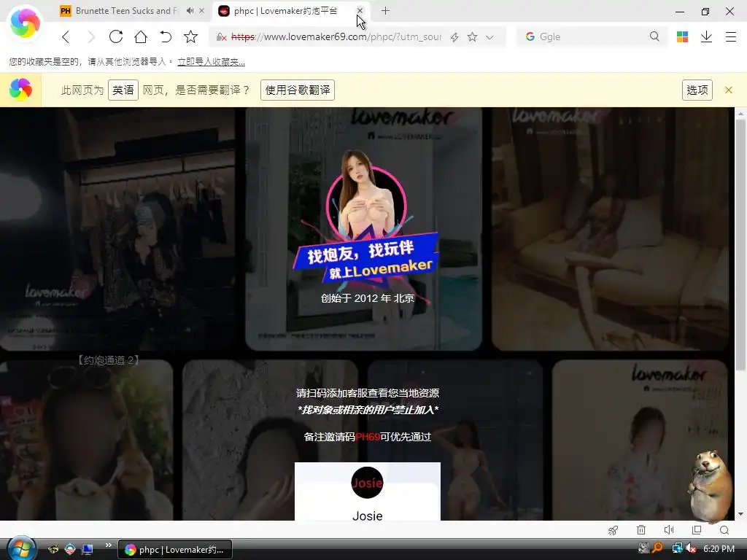Launch the first quick launch icon
Screen dimensions: 747x560
[x=53, y=549]
